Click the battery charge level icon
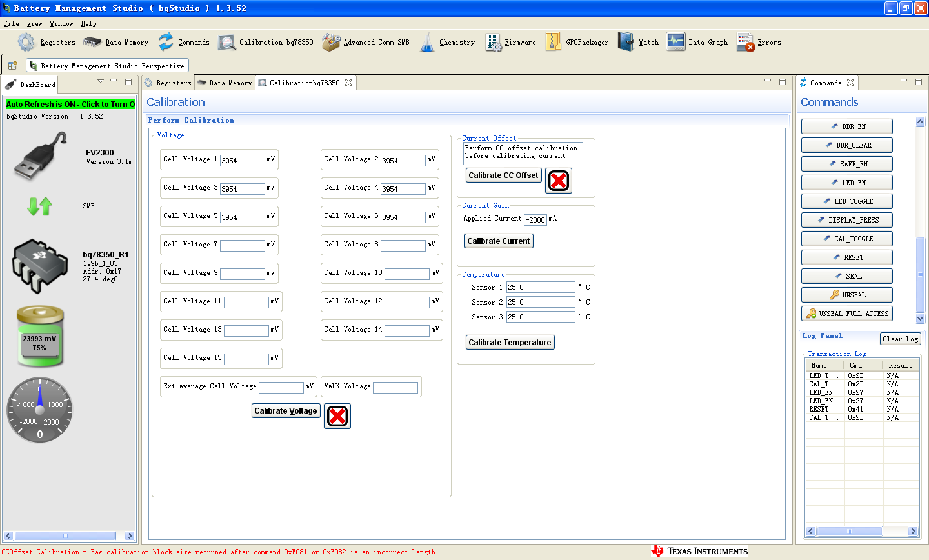The height and width of the screenshot is (560, 929). pyautogui.click(x=40, y=337)
